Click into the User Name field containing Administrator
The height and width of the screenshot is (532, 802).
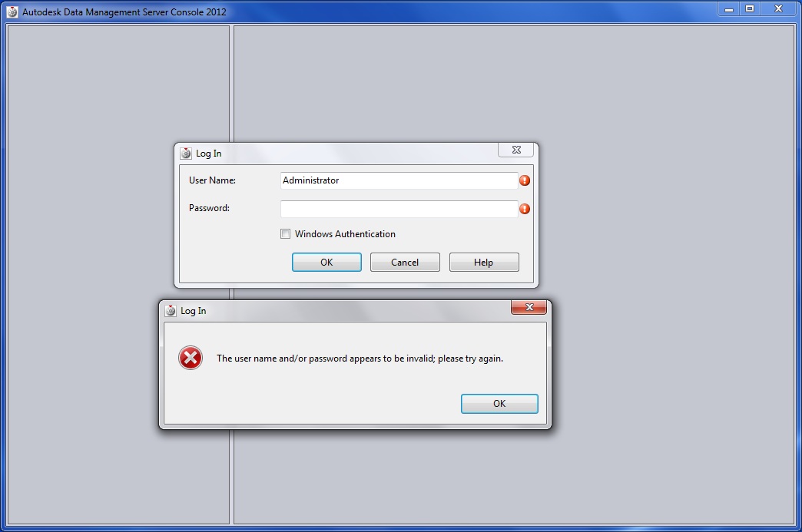(x=399, y=180)
